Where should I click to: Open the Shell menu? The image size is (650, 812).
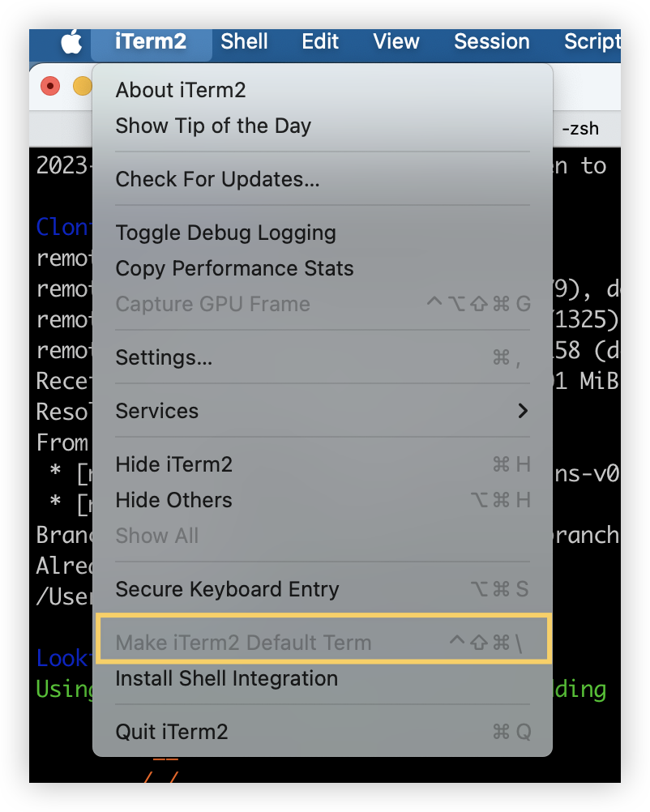(x=244, y=41)
